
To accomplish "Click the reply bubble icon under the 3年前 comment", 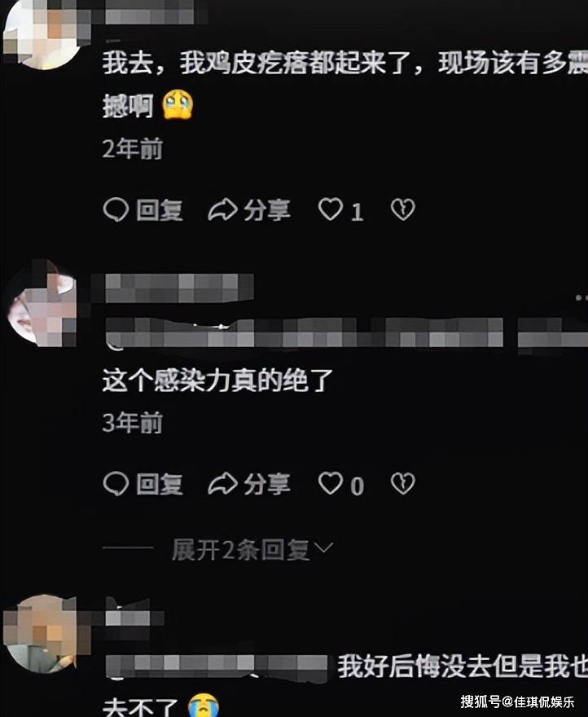I will pos(116,483).
